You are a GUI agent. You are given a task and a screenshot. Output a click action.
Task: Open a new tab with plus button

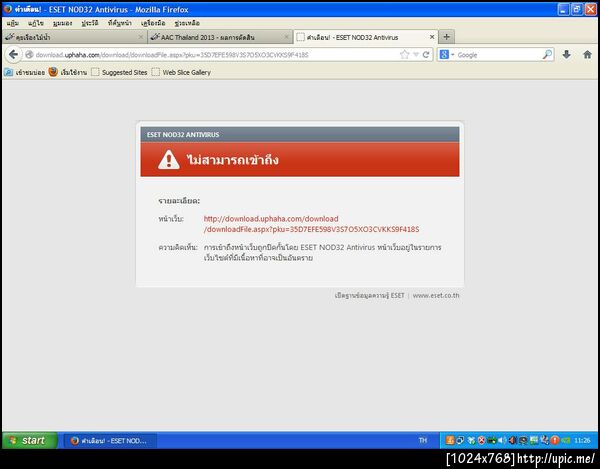(446, 37)
